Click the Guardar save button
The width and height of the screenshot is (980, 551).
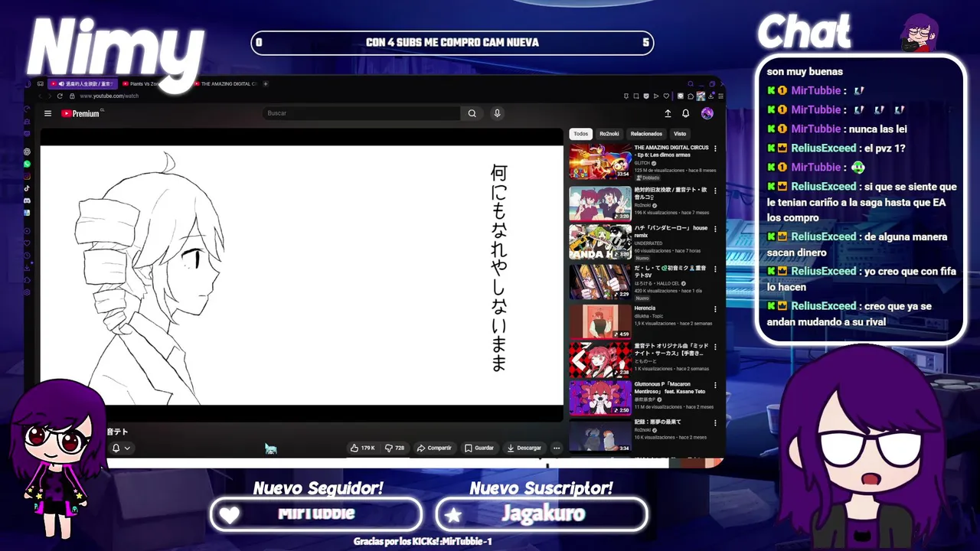(479, 448)
